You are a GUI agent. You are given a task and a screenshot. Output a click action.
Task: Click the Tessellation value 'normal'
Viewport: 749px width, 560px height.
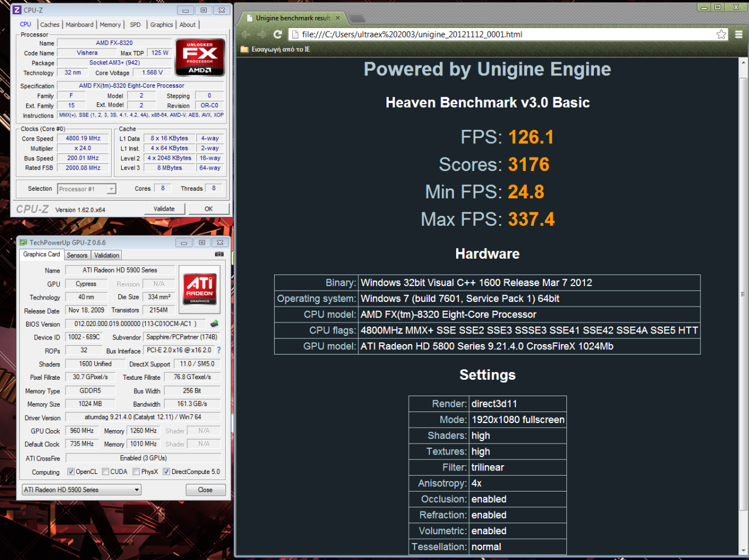[x=486, y=547]
